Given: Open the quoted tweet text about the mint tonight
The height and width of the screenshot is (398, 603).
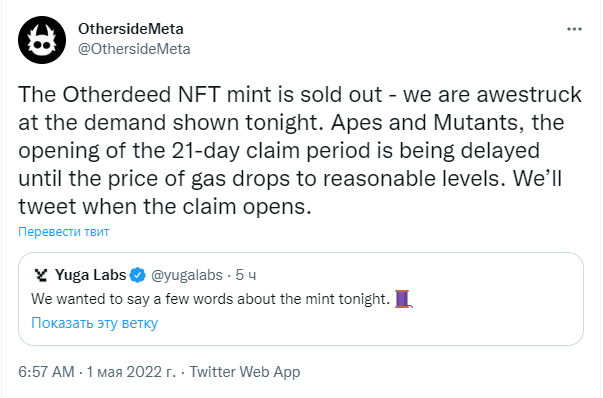Looking at the screenshot, I should (211, 299).
